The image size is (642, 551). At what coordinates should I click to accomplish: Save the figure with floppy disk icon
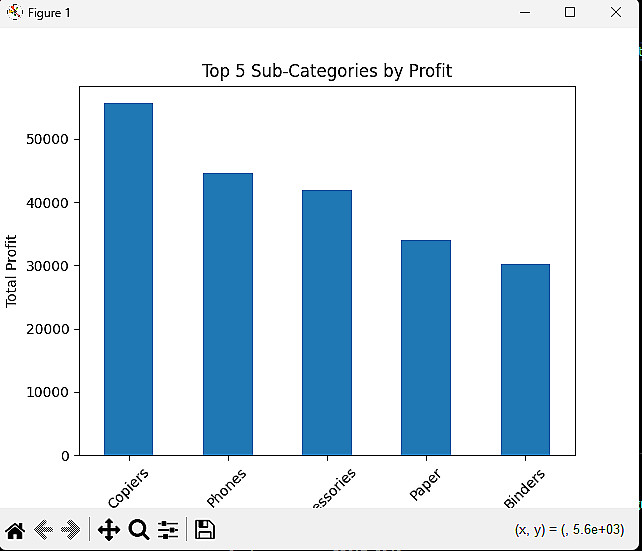click(205, 530)
